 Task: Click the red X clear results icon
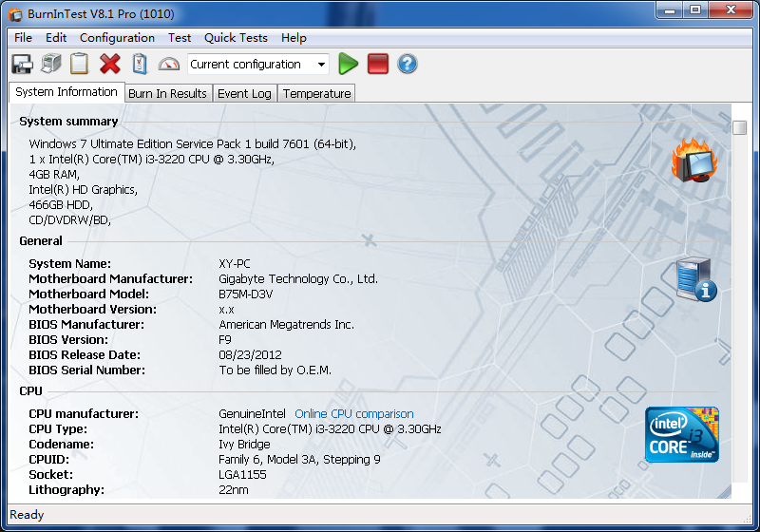pos(110,64)
